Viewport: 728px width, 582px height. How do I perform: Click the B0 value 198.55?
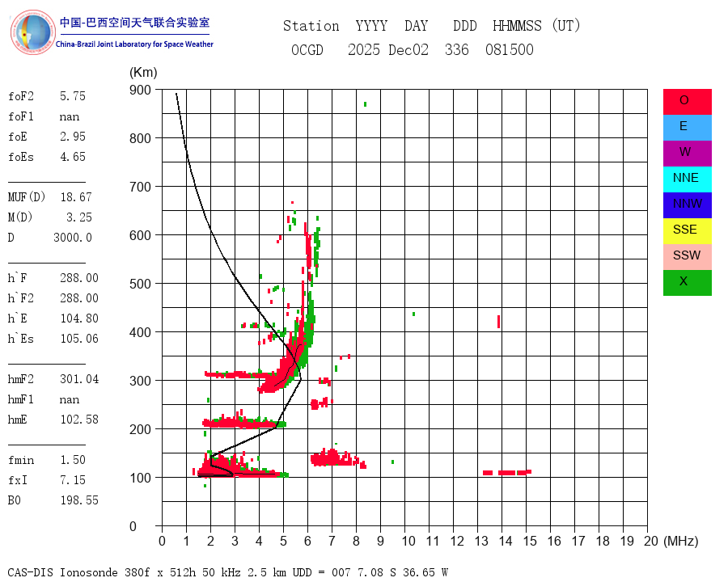point(79,500)
